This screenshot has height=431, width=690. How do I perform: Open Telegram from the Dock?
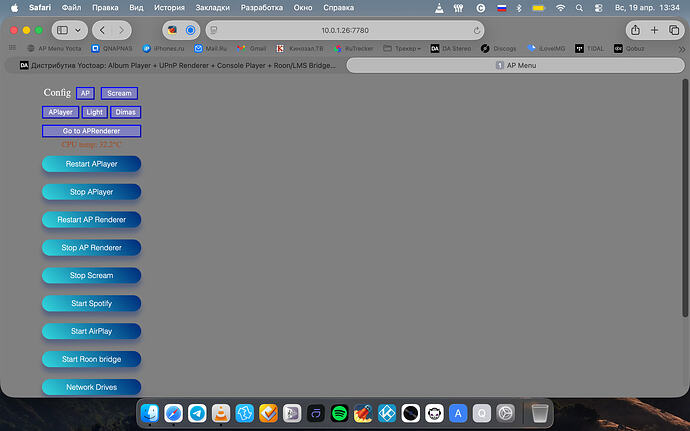click(x=197, y=413)
